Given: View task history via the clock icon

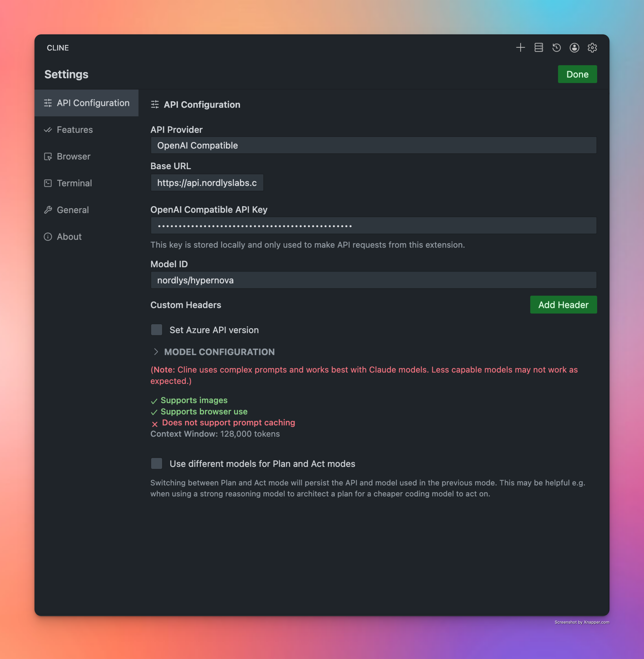Looking at the screenshot, I should tap(556, 48).
